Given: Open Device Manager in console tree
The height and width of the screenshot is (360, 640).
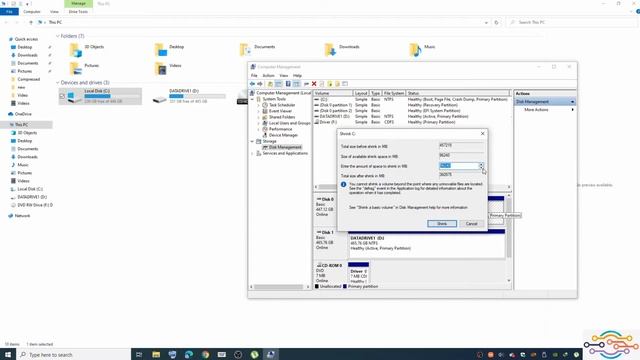Looking at the screenshot, I should [x=283, y=135].
